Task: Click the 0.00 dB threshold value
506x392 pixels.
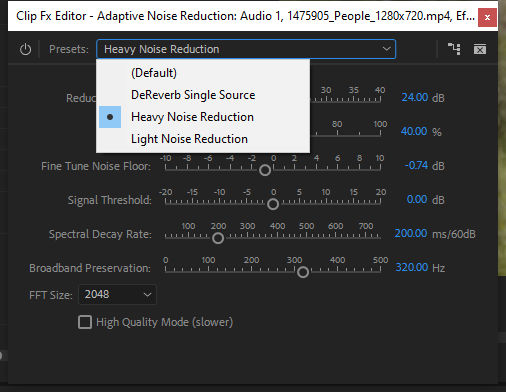Action: pyautogui.click(x=417, y=199)
